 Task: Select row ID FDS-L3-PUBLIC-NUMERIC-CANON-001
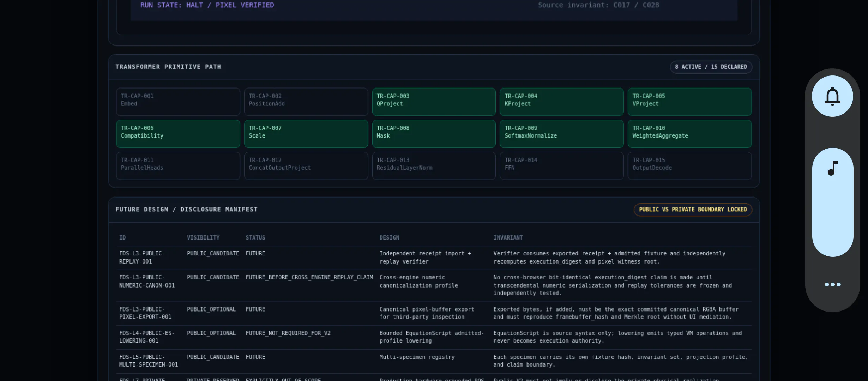pyautogui.click(x=147, y=281)
